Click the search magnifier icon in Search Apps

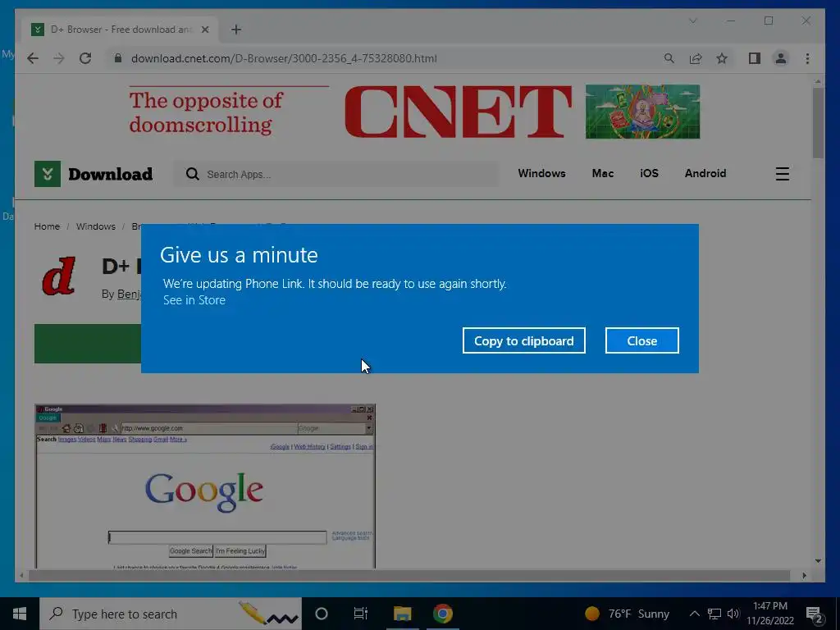[x=192, y=174]
